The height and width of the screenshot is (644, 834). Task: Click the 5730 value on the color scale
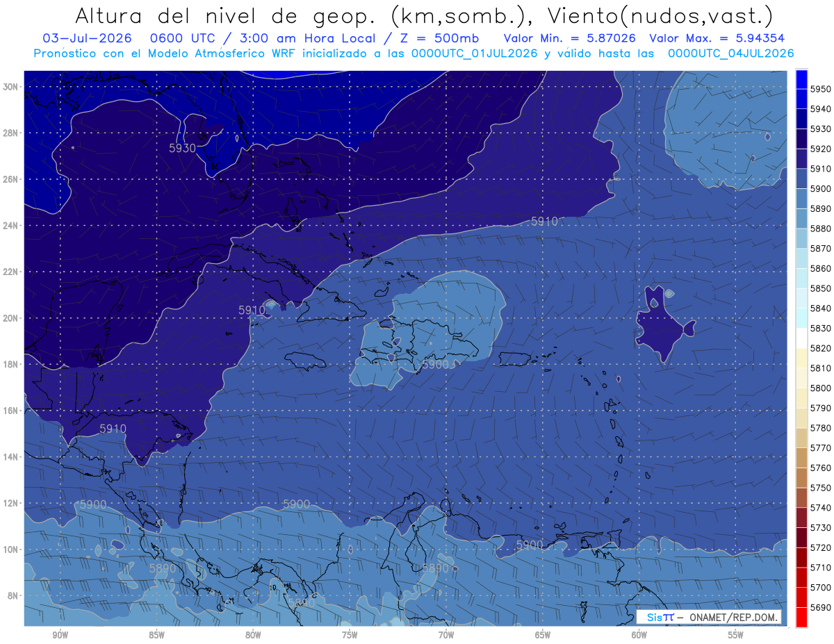pyautogui.click(x=820, y=527)
